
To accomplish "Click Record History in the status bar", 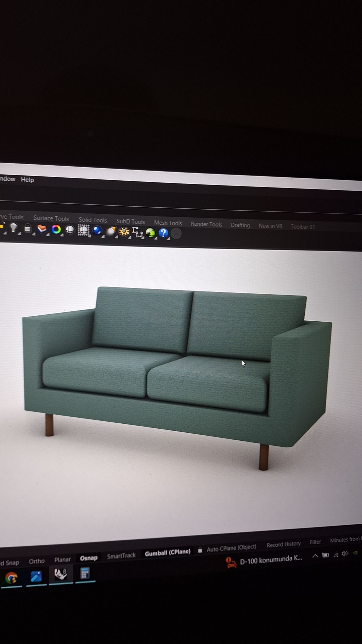I will (284, 544).
